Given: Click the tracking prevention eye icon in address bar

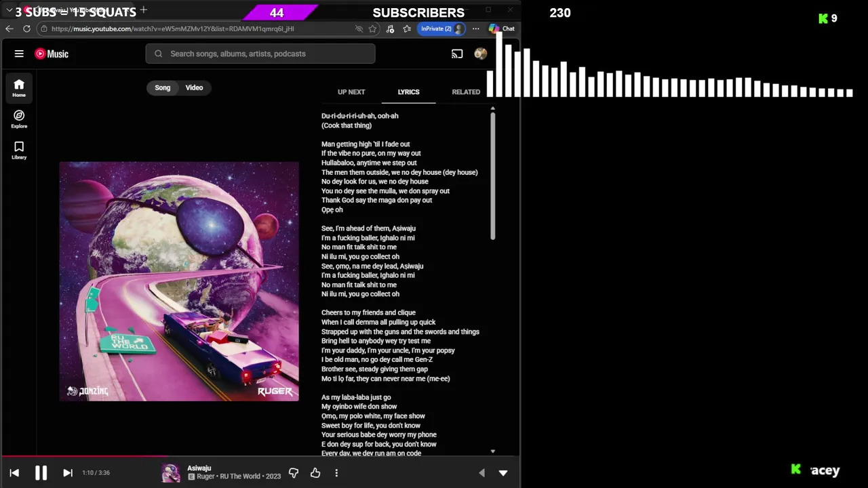Looking at the screenshot, I should pyautogui.click(x=359, y=28).
